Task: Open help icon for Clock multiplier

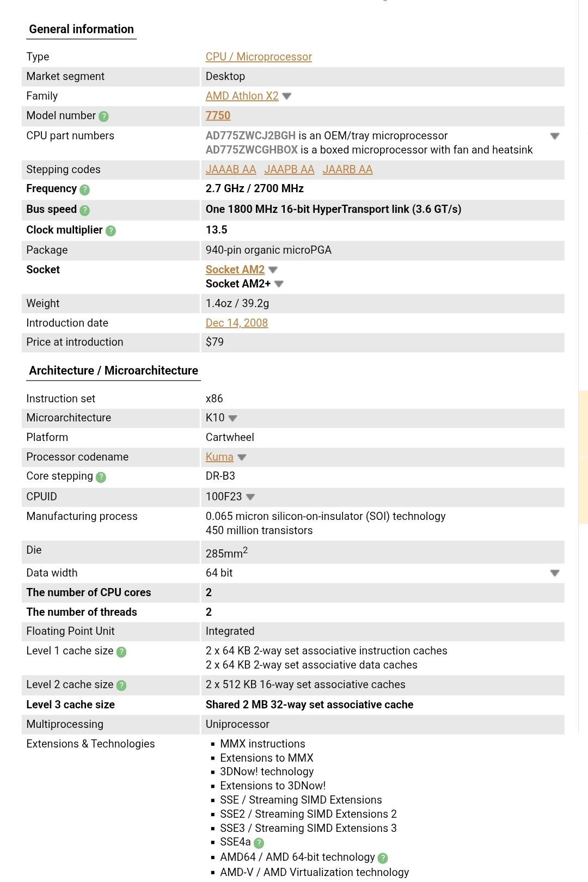Action: click(x=111, y=231)
